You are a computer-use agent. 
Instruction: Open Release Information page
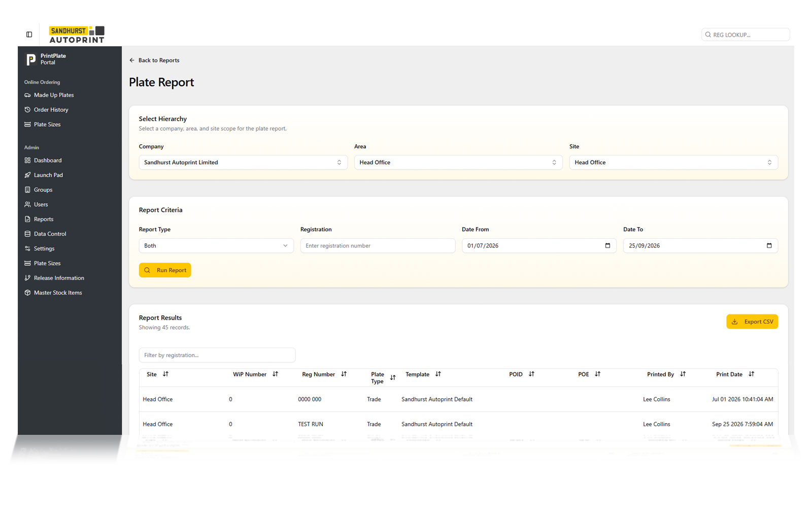click(59, 278)
